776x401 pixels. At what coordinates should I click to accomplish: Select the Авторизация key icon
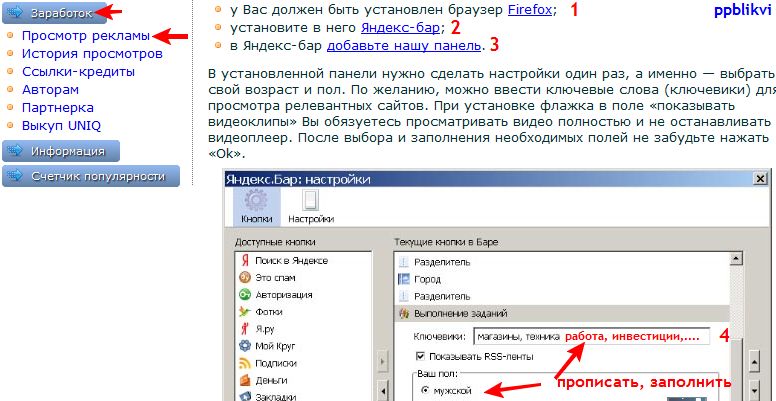pyautogui.click(x=245, y=295)
